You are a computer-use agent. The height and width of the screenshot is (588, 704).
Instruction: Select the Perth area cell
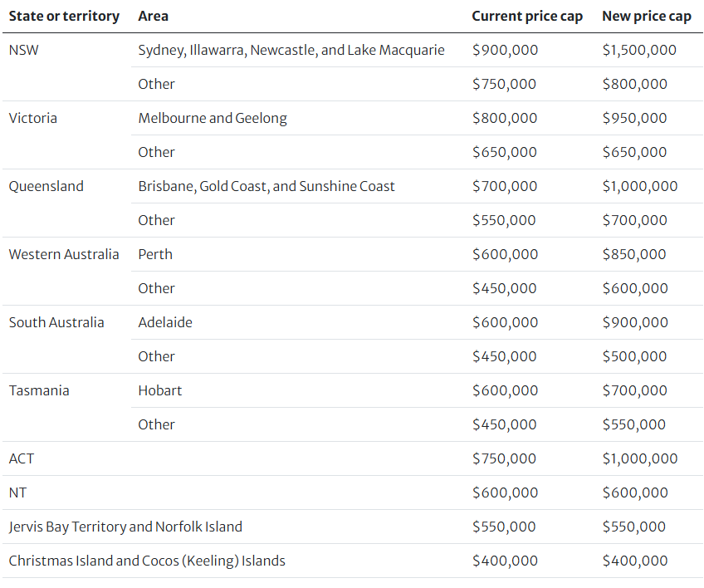155,254
